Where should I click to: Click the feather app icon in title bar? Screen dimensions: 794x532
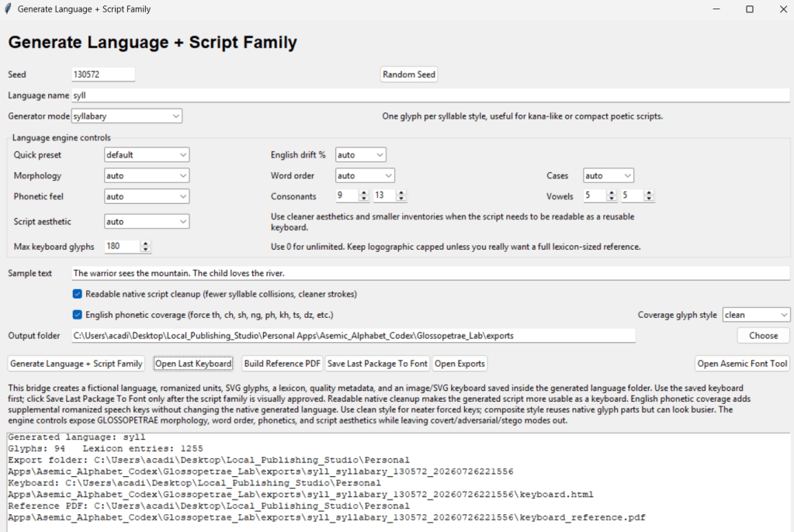pyautogui.click(x=8, y=9)
